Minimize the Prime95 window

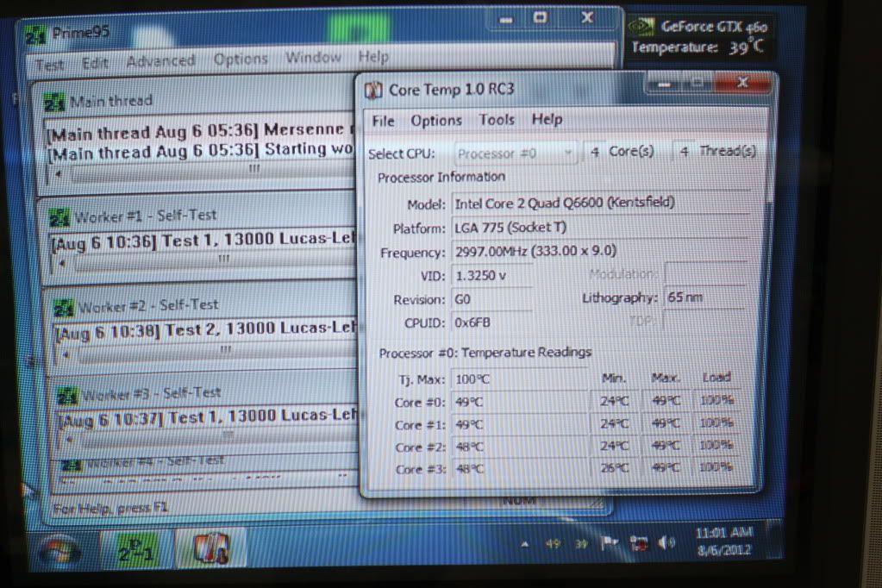click(506, 20)
